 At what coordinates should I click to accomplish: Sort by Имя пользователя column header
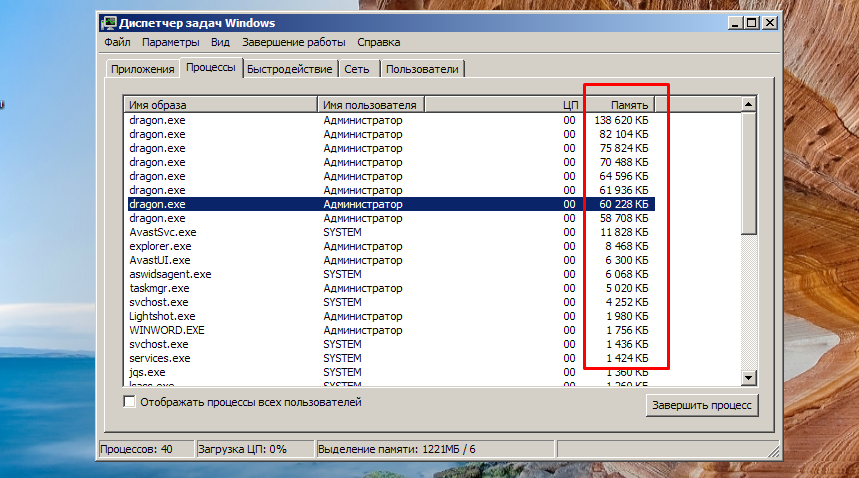click(x=371, y=105)
